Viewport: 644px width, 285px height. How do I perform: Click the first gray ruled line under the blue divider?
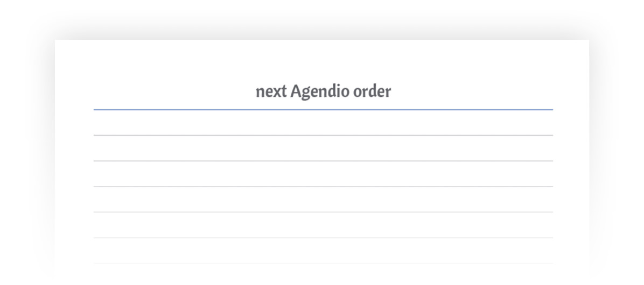click(323, 136)
